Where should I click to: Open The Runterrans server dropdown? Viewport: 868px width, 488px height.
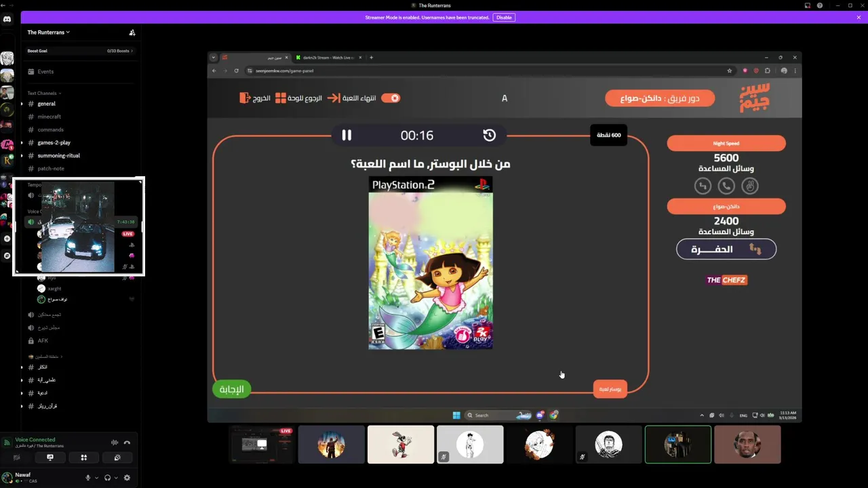pyautogui.click(x=49, y=32)
